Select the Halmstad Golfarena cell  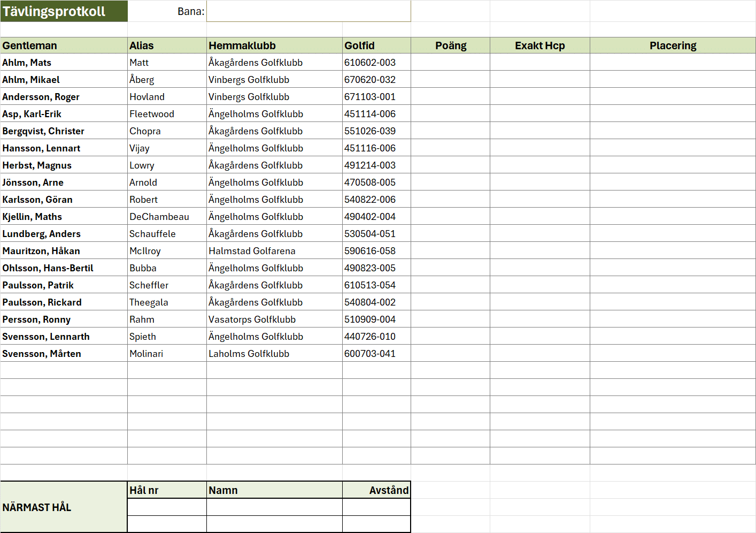(274, 251)
